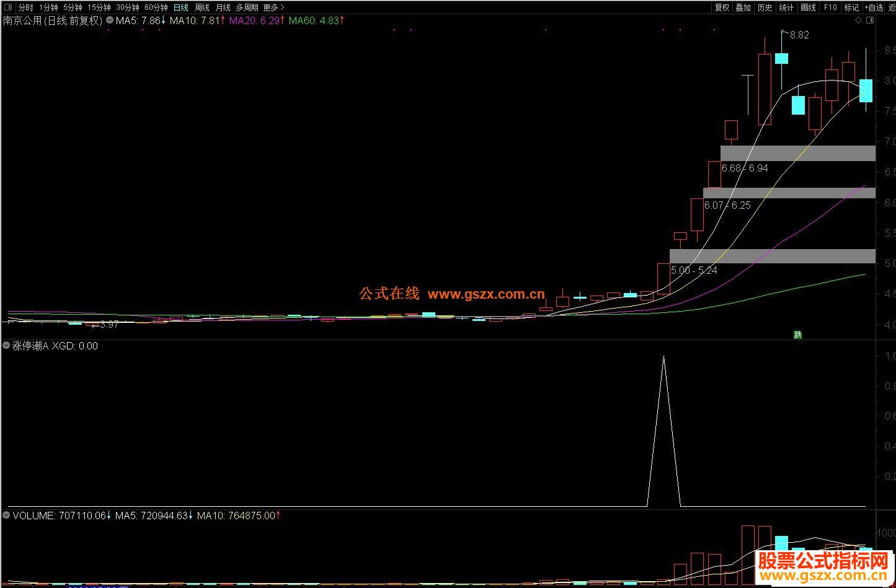Select the 60分钟 period tab
This screenshot has height=588, width=896.
(156, 7)
